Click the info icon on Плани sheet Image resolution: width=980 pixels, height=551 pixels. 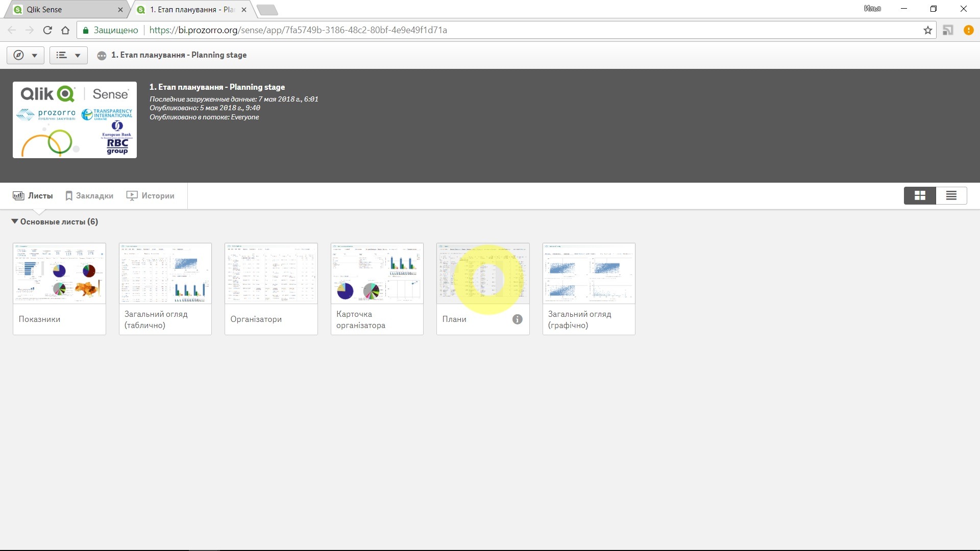click(517, 319)
